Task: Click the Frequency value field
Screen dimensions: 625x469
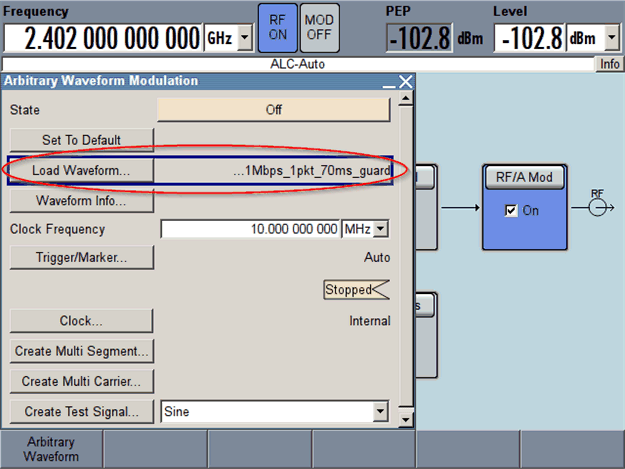Action: pos(103,38)
